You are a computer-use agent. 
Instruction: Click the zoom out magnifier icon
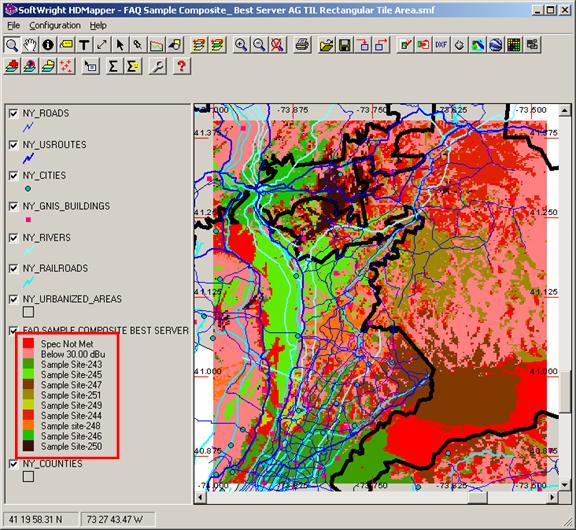(x=259, y=45)
